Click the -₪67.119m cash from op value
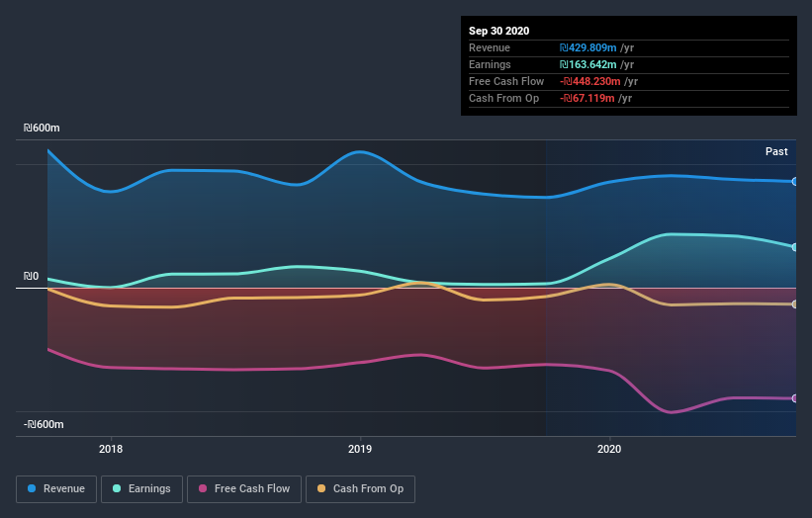 tap(587, 98)
